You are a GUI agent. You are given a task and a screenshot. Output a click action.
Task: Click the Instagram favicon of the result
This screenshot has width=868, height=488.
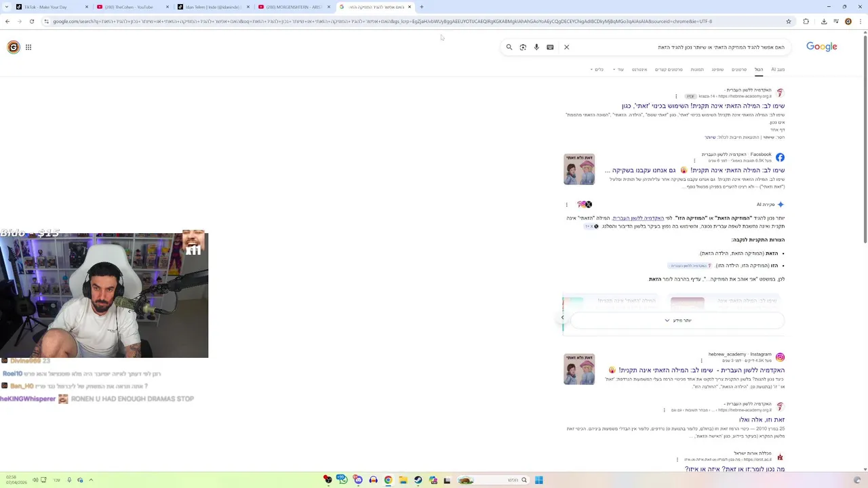780,357
